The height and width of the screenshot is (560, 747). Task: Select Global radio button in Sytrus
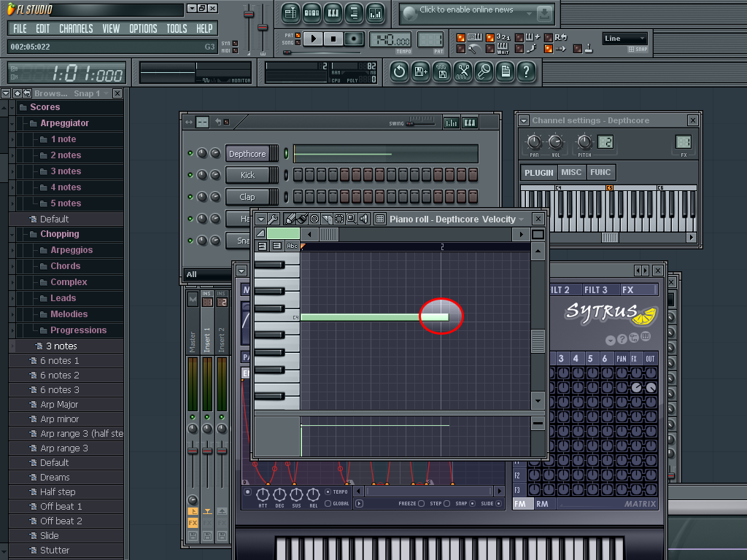pyautogui.click(x=328, y=503)
